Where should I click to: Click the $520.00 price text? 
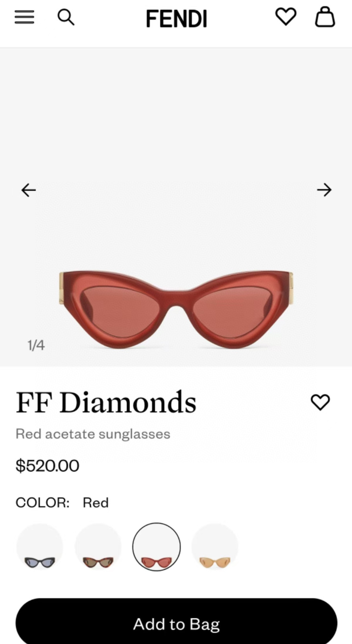47,466
